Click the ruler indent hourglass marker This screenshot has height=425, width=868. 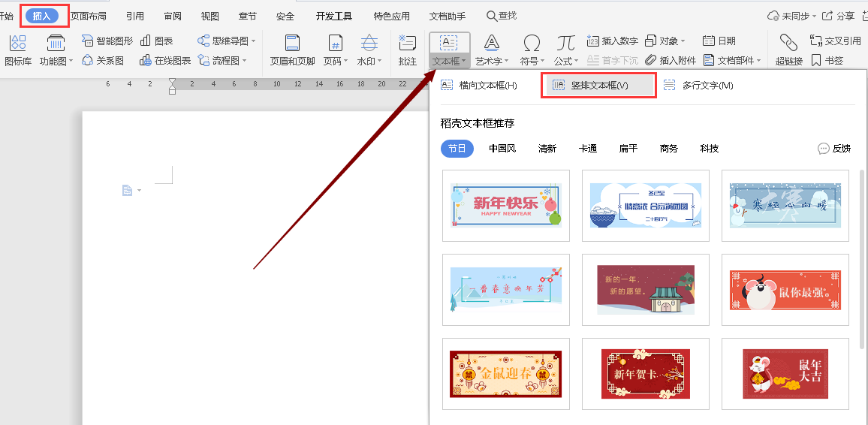pos(172,85)
